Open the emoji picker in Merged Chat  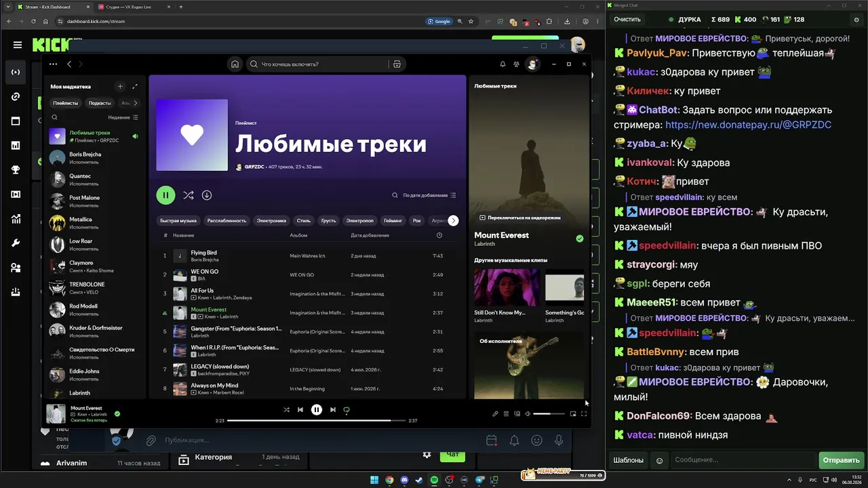click(659, 460)
